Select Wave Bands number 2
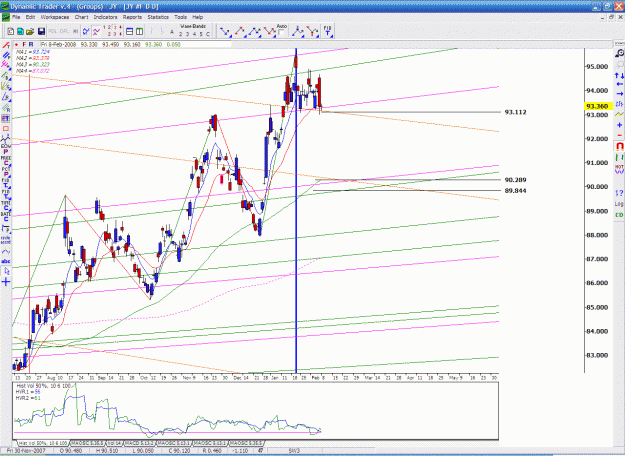The width and height of the screenshot is (625, 456). pos(180,34)
